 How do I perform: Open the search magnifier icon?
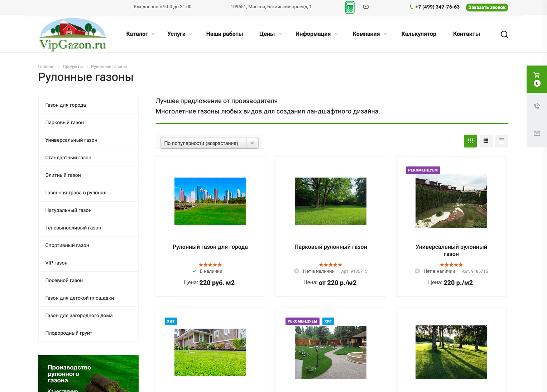[x=504, y=34]
